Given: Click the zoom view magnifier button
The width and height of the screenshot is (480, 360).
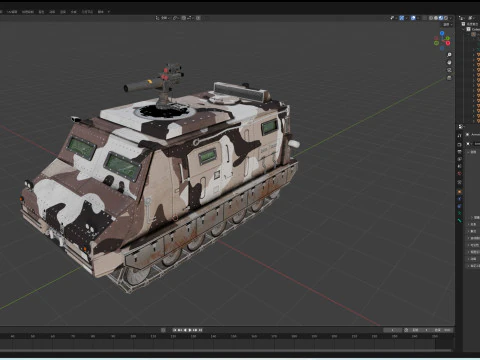Looking at the screenshot, I should click(449, 54).
